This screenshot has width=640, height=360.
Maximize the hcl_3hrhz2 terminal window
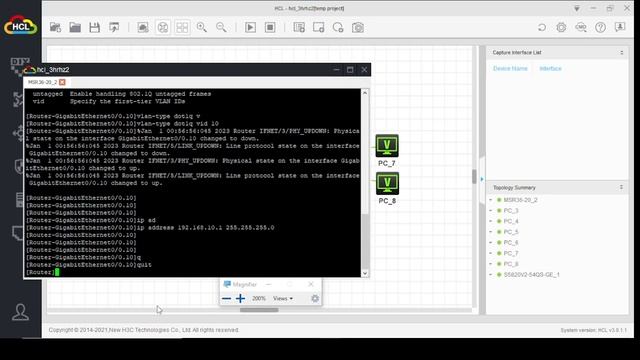pos(350,70)
